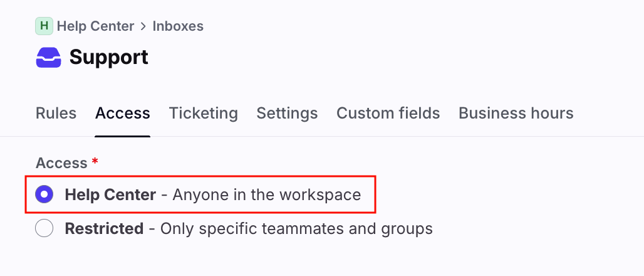Select the Help Center radio button
The height and width of the screenshot is (276, 644).
click(x=44, y=194)
